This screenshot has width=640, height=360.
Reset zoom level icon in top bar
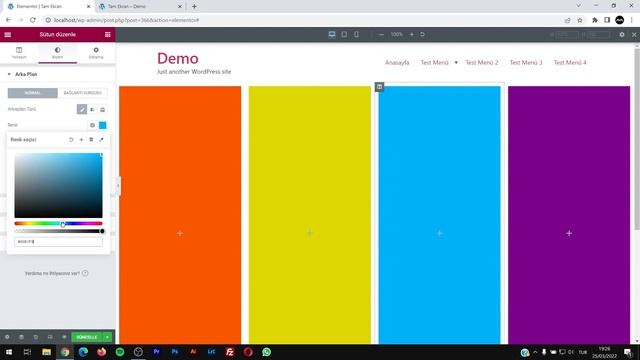[x=422, y=35]
